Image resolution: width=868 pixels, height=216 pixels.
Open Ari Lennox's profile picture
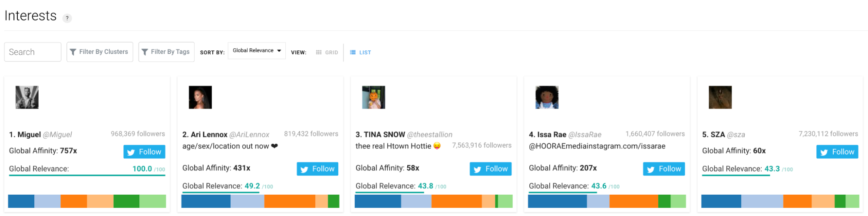[200, 97]
